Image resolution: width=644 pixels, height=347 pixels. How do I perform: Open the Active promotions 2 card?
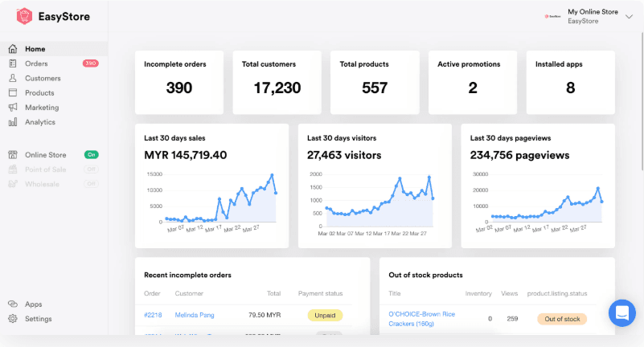tap(473, 83)
